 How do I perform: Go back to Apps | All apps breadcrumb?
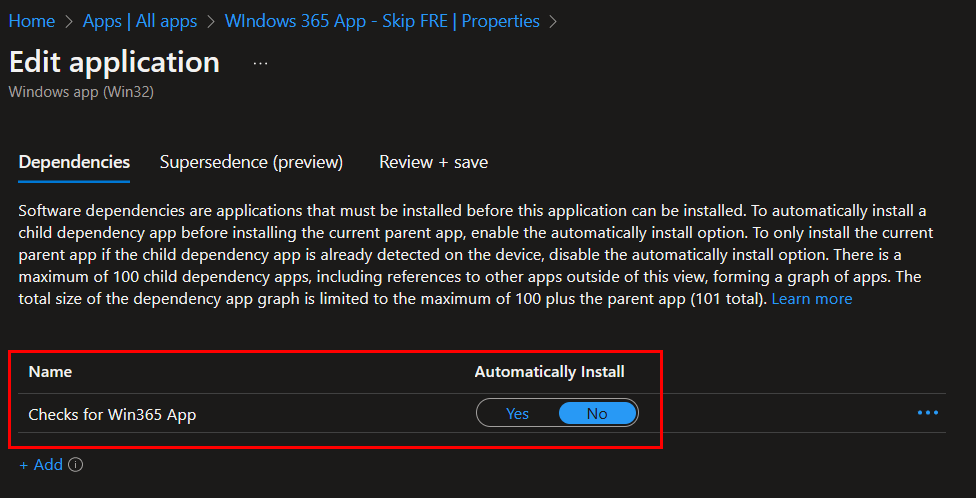[x=141, y=21]
